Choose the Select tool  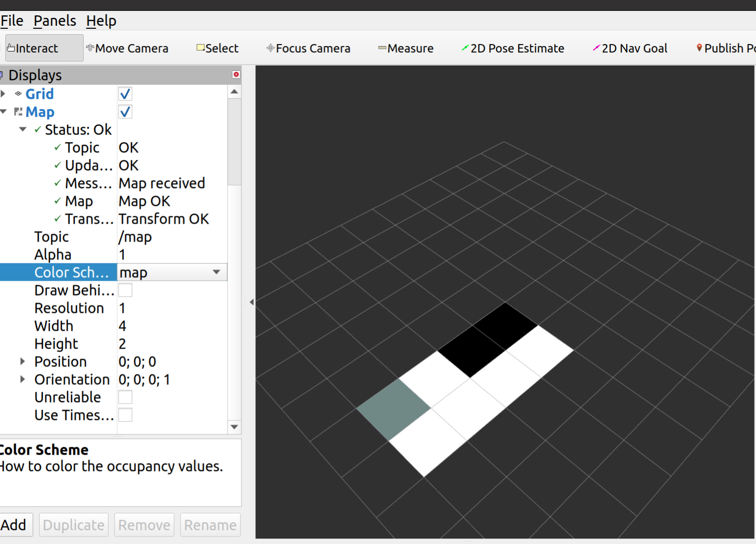[218, 48]
